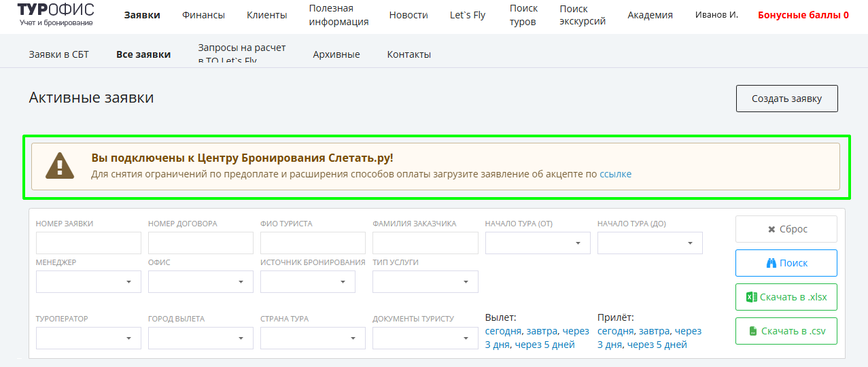The width and height of the screenshot is (868, 367).
Task: Click the file icon on csv download
Action: 752,331
